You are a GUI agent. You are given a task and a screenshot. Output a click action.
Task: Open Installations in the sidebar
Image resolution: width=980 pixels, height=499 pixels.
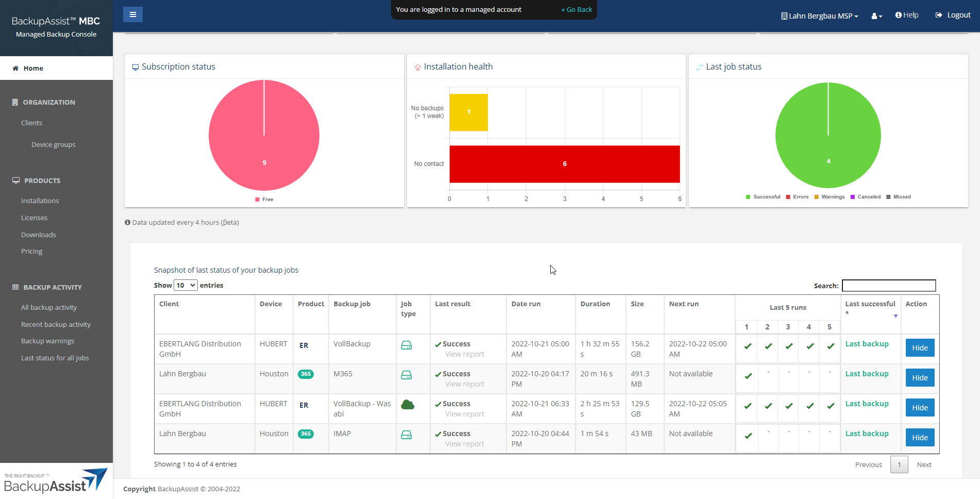(x=40, y=201)
